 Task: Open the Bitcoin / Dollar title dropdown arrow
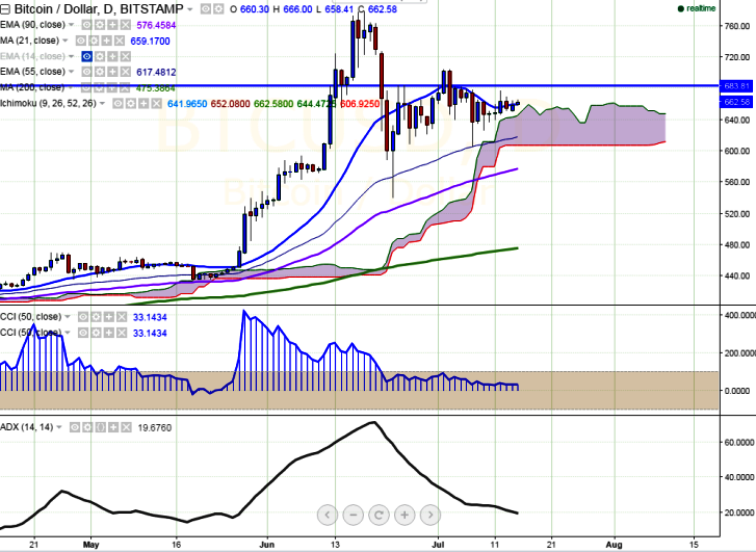(189, 10)
